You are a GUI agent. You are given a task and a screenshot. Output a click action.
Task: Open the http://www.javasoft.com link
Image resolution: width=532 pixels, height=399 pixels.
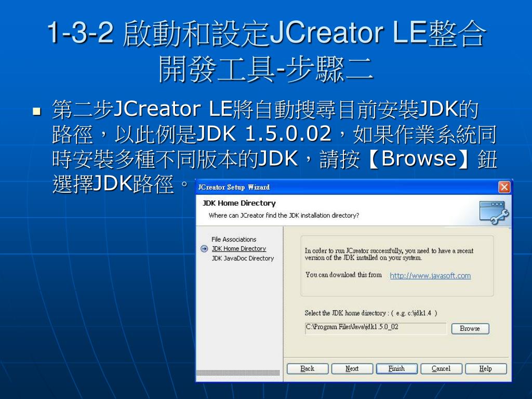point(430,275)
